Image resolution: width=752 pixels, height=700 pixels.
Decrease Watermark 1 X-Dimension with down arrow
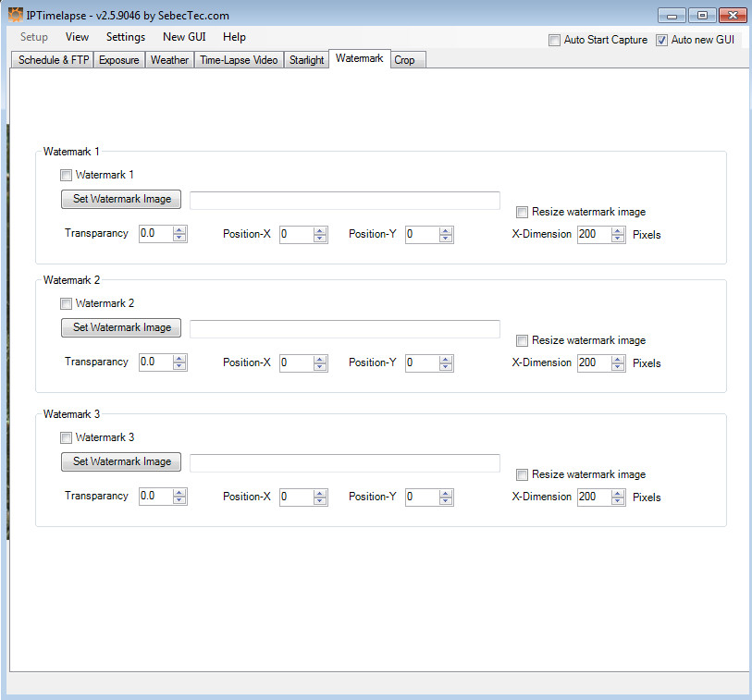tap(618, 239)
